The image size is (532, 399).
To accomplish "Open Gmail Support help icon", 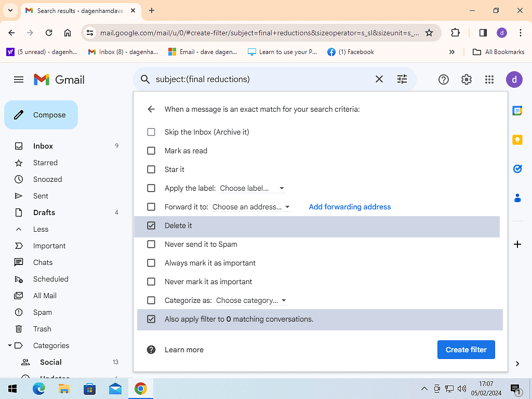I will point(443,79).
